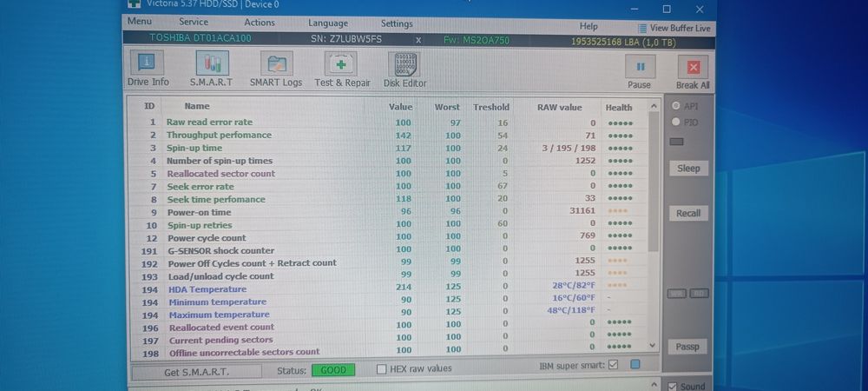
Task: Expand the log panel up arrow at bottom
Action: (x=654, y=384)
